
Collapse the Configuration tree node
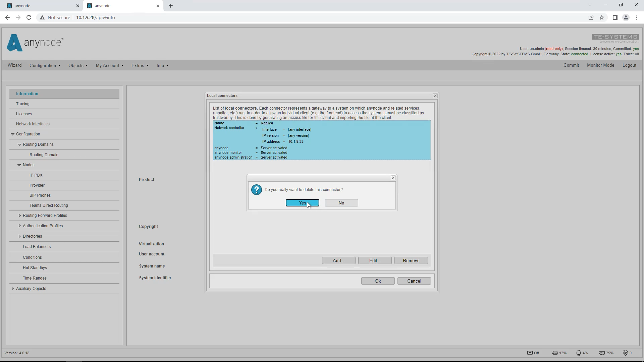point(12,134)
